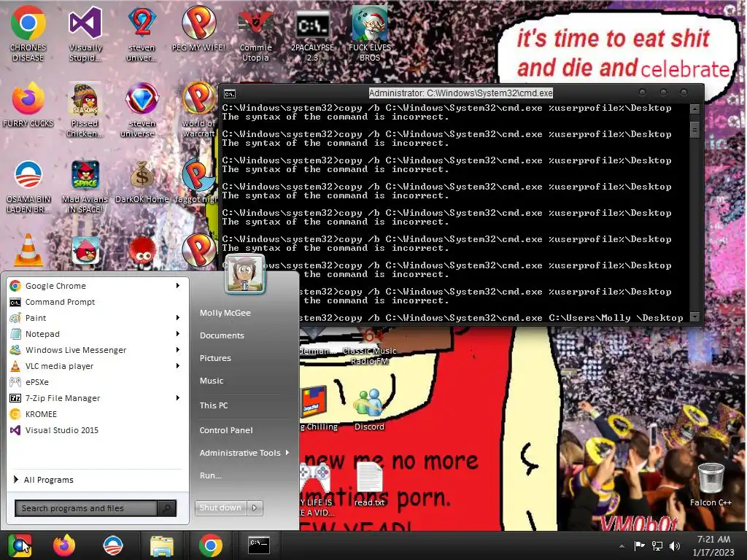Open Control Panel from Start menu

[x=226, y=430]
